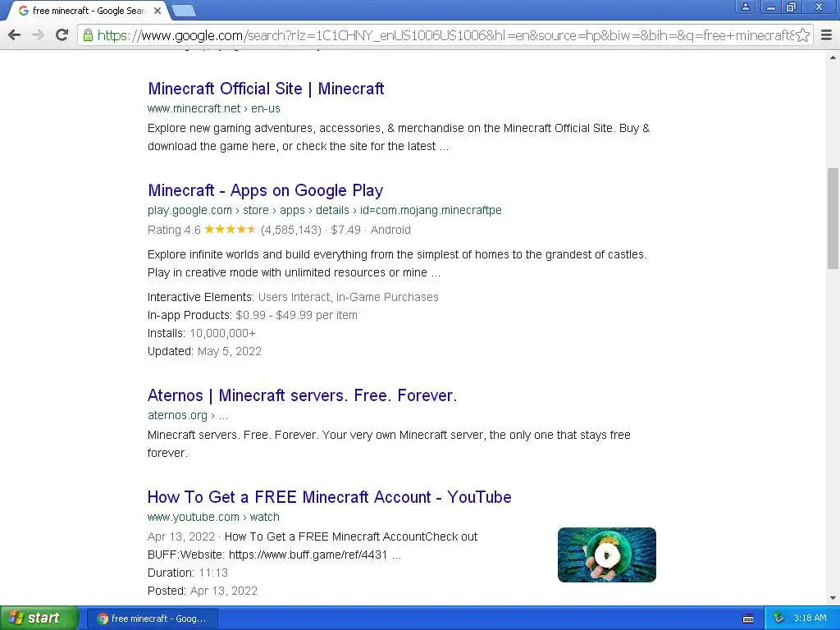Image resolution: width=840 pixels, height=630 pixels.
Task: Click the vertical scrollbar thumb
Action: pyautogui.click(x=833, y=218)
